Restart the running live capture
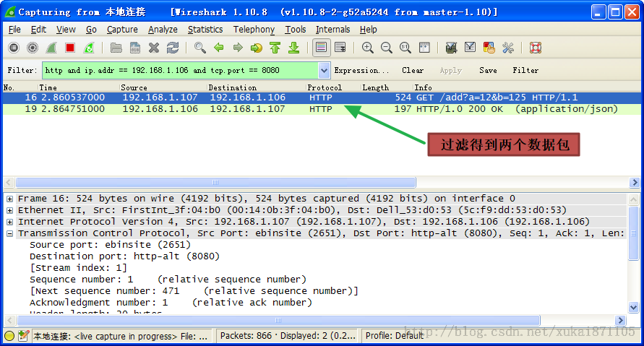The height and width of the screenshot is (346, 644). pos(89,48)
